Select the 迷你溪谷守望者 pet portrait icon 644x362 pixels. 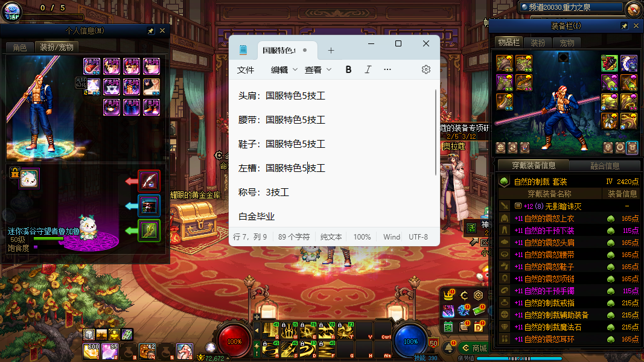(x=29, y=179)
